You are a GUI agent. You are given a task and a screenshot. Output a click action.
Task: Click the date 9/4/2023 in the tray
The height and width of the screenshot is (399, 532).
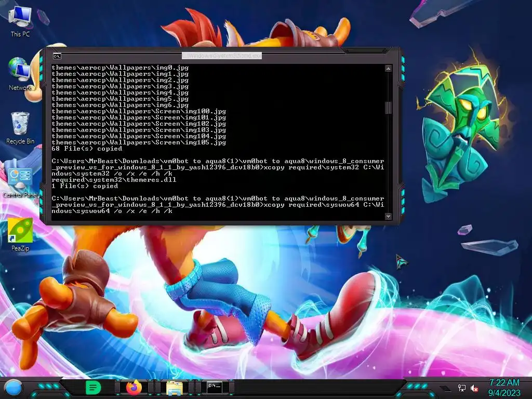(504, 393)
